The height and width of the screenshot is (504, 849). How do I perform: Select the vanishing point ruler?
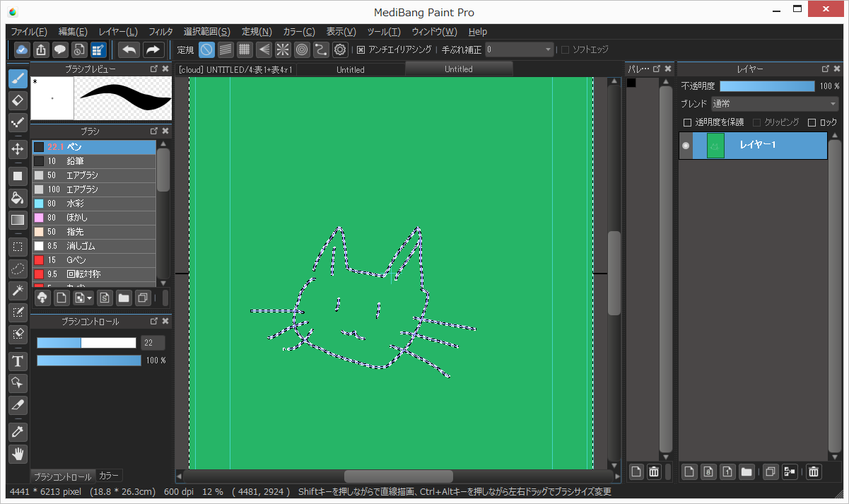(x=264, y=49)
